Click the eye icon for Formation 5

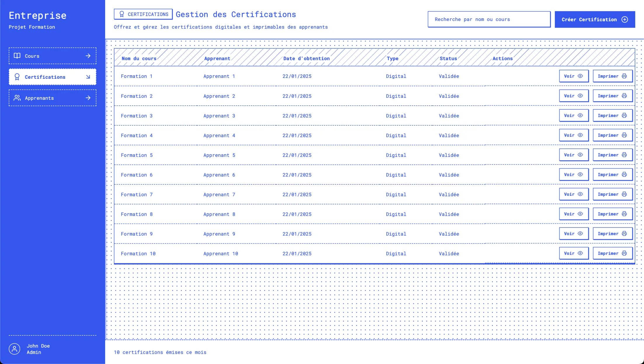click(x=580, y=155)
